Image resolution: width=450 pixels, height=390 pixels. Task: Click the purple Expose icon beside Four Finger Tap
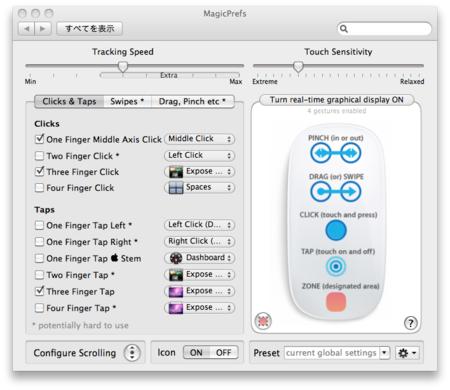point(176,308)
